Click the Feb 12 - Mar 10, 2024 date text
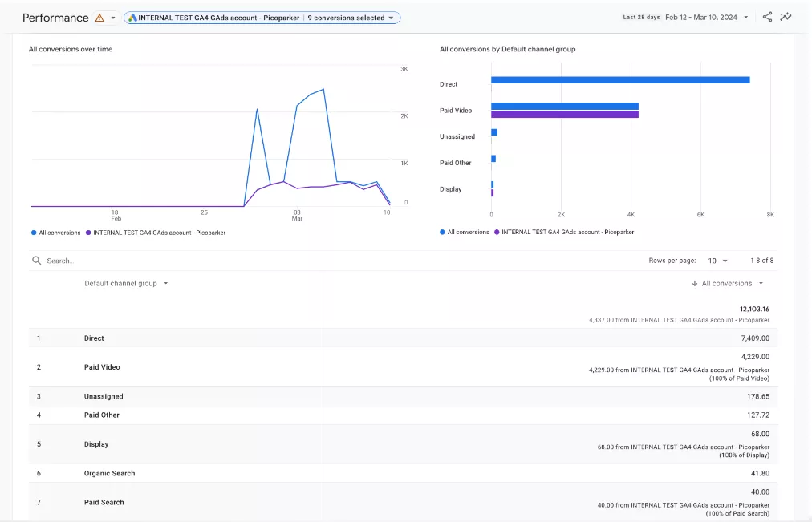This screenshot has width=812, height=522. [x=700, y=17]
